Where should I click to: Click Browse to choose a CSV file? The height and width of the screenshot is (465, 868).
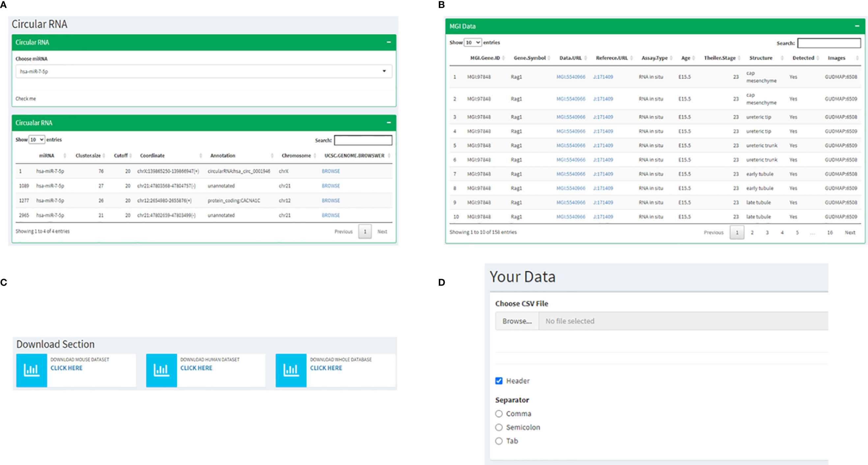tap(517, 321)
